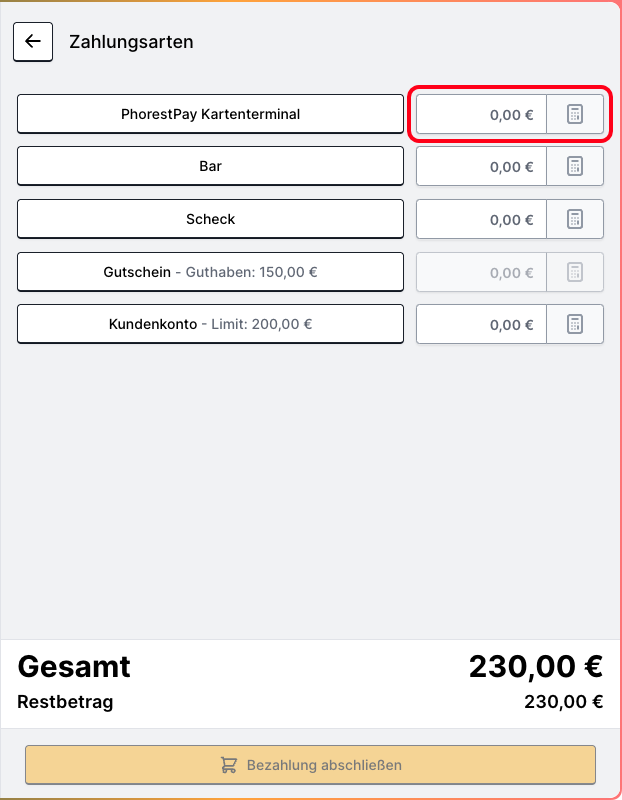Screen dimensions: 622x800
Task: Click the Gesamt total of 230,00 €
Action: pos(535,666)
